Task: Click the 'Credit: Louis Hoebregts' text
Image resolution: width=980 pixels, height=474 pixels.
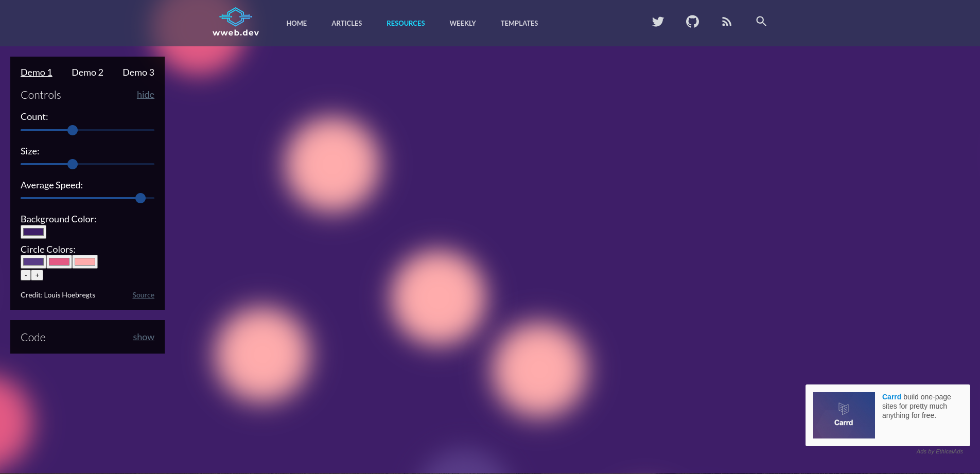Action: click(x=58, y=295)
